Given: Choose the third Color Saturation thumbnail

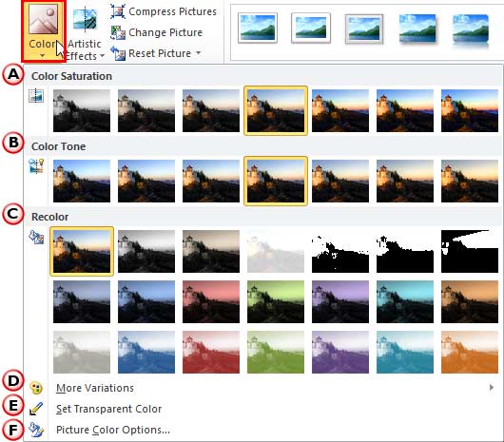Looking at the screenshot, I should [211, 110].
